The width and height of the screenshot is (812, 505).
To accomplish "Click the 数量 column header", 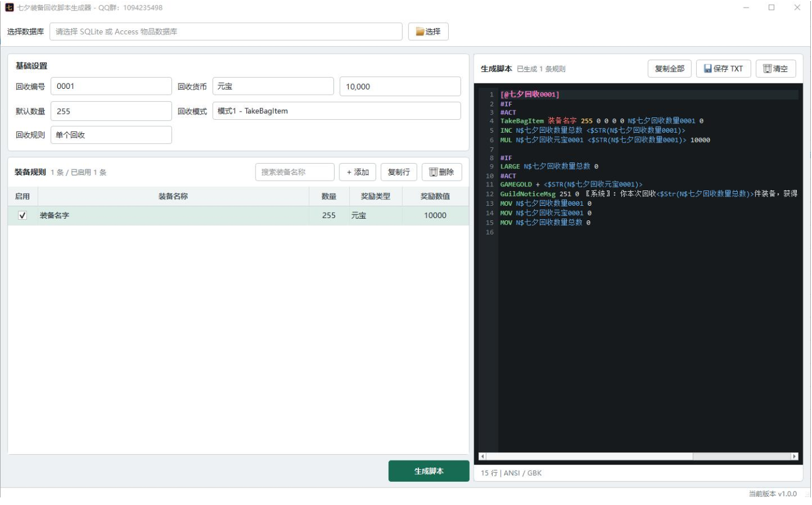I will coord(329,196).
